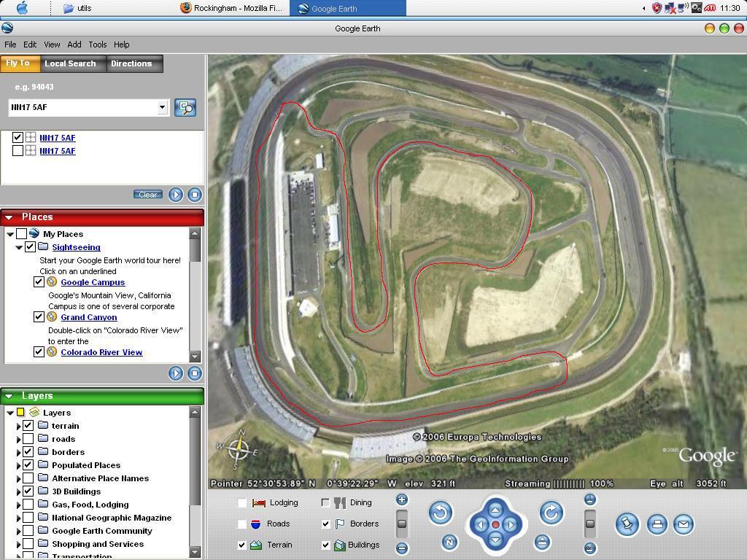Open the first NN17 5AF link

[x=57, y=138]
